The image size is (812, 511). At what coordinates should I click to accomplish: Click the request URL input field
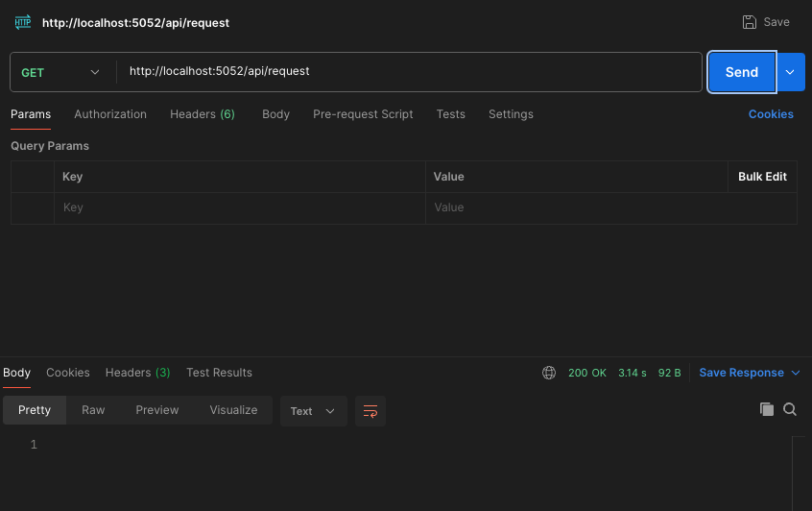(408, 72)
